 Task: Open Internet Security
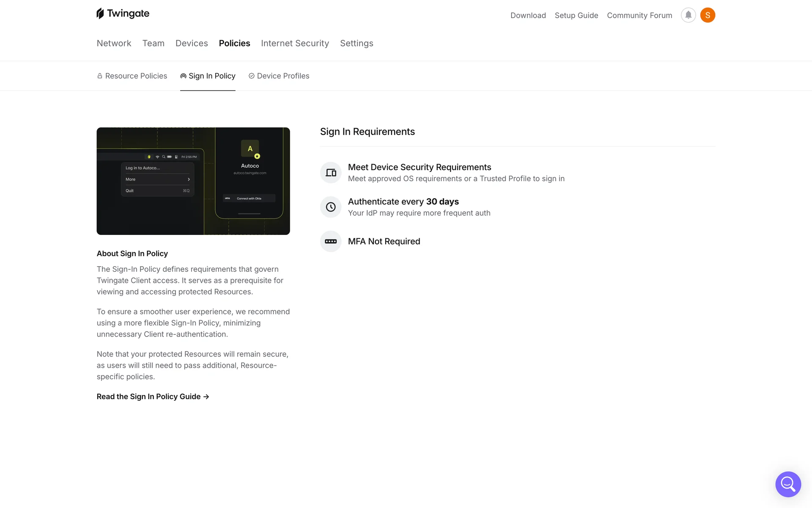295,43
